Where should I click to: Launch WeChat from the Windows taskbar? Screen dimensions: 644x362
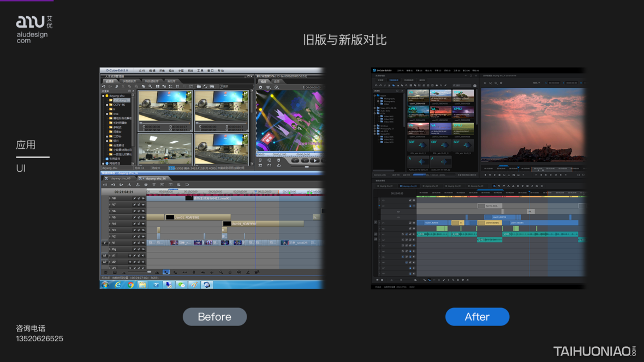tap(181, 285)
